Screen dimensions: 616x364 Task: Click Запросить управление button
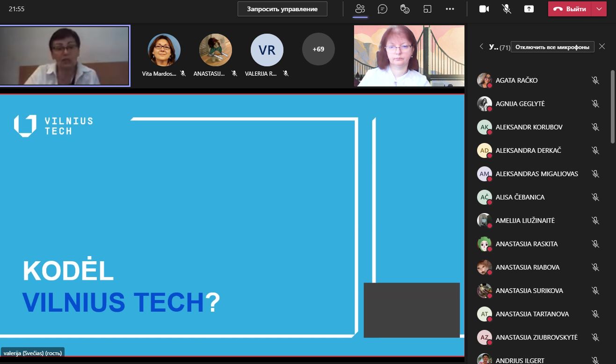pos(283,9)
